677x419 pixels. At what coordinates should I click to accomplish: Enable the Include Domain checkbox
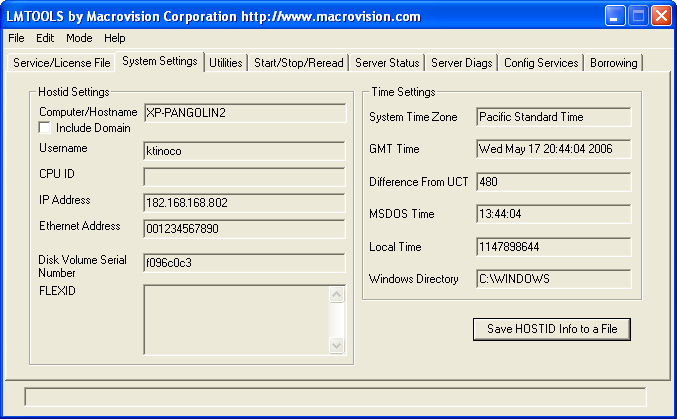(x=45, y=128)
